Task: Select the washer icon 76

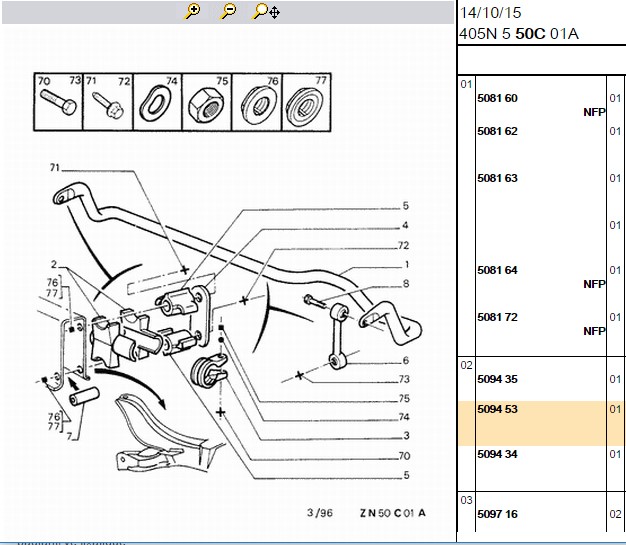Action: coord(257,102)
